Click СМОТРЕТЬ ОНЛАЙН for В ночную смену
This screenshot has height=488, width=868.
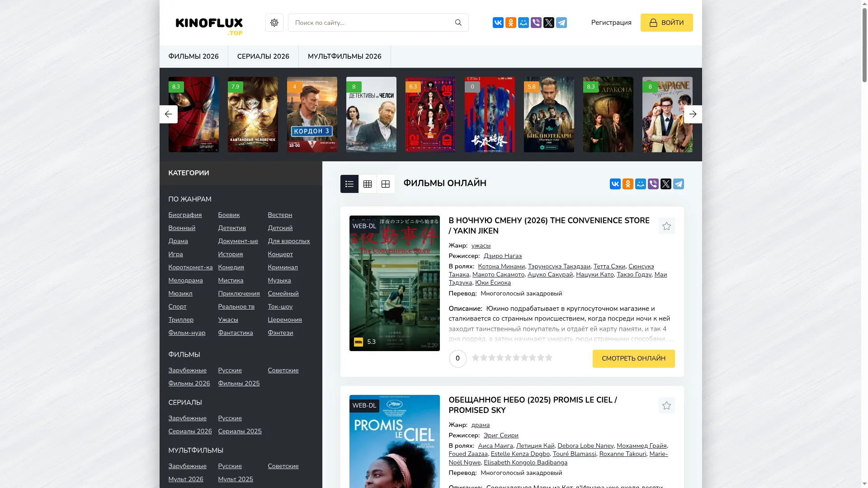coord(634,359)
